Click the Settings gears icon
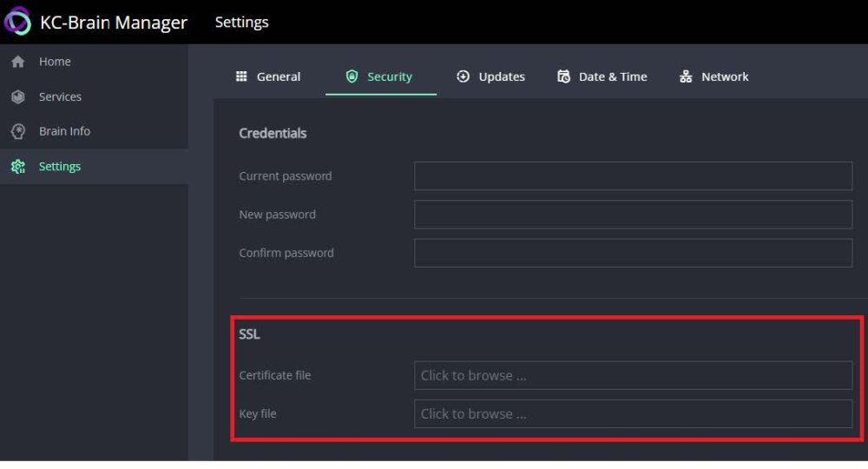The width and height of the screenshot is (868, 469). pyautogui.click(x=17, y=167)
